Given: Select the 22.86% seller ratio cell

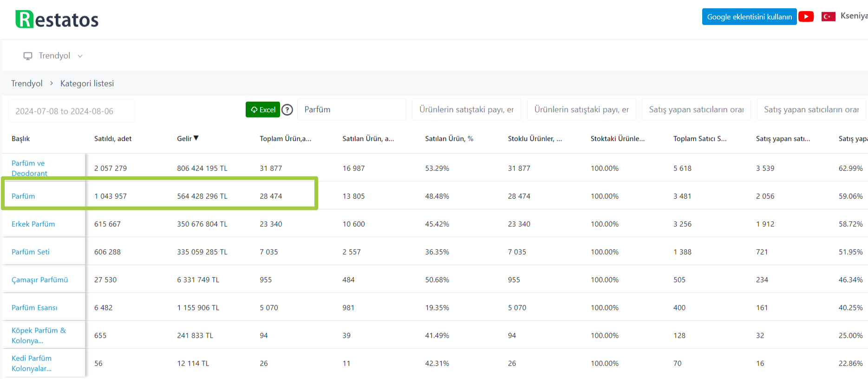Looking at the screenshot, I should [850, 363].
